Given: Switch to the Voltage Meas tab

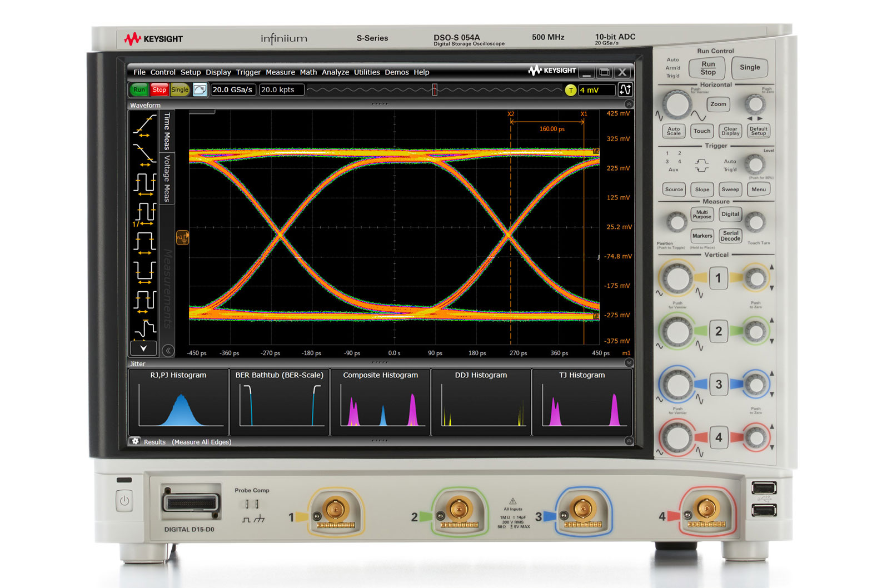Looking at the screenshot, I should click(167, 178).
